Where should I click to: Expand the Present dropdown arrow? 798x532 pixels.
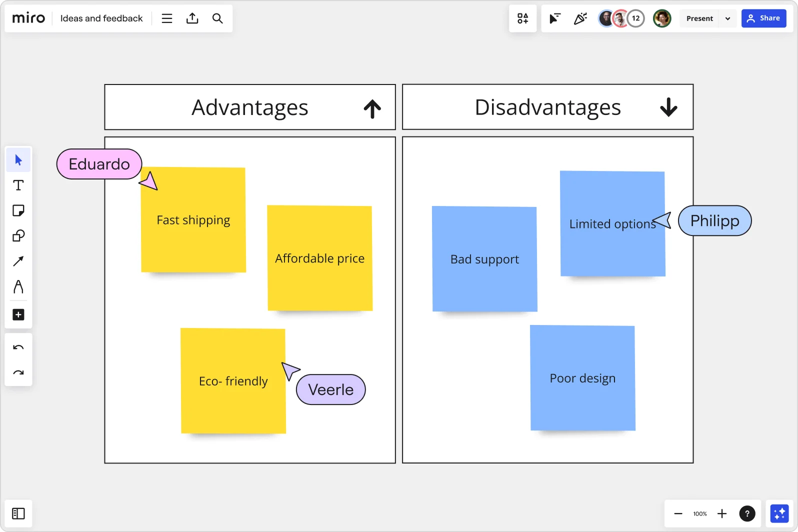click(x=727, y=18)
